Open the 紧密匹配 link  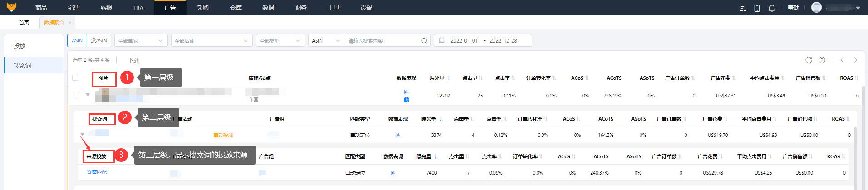97,172
